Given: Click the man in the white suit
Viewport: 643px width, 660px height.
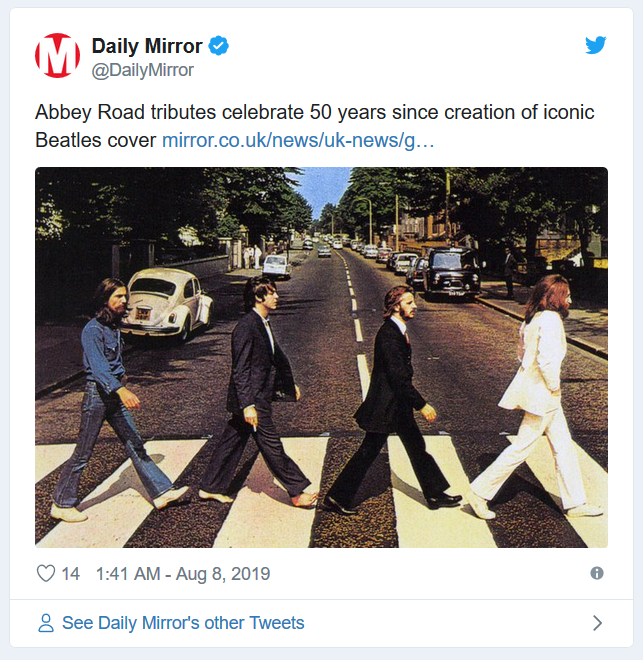Looking at the screenshot, I should pyautogui.click(x=539, y=396).
